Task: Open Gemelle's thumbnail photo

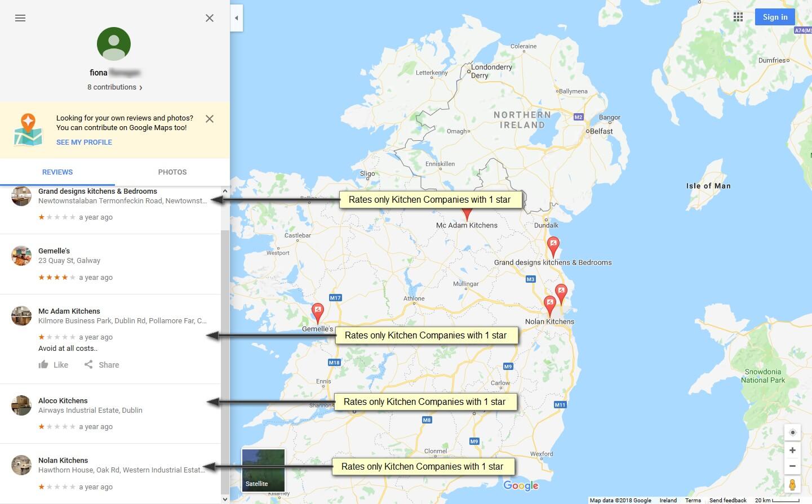Action: pos(21,256)
